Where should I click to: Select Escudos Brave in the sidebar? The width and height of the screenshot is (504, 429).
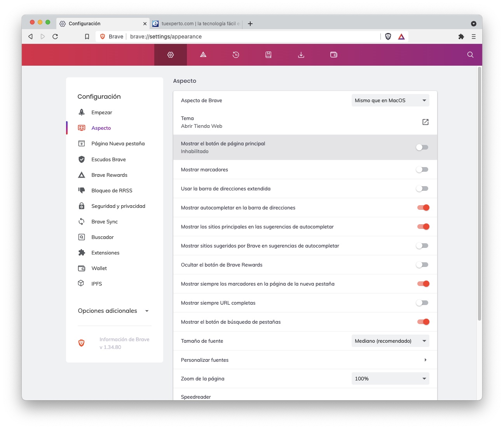pyautogui.click(x=108, y=159)
